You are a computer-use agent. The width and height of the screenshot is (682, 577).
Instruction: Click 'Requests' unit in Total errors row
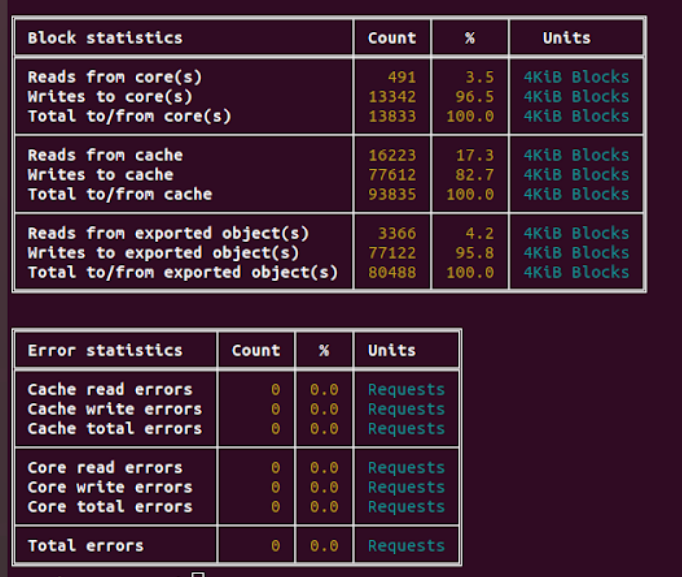point(406,546)
